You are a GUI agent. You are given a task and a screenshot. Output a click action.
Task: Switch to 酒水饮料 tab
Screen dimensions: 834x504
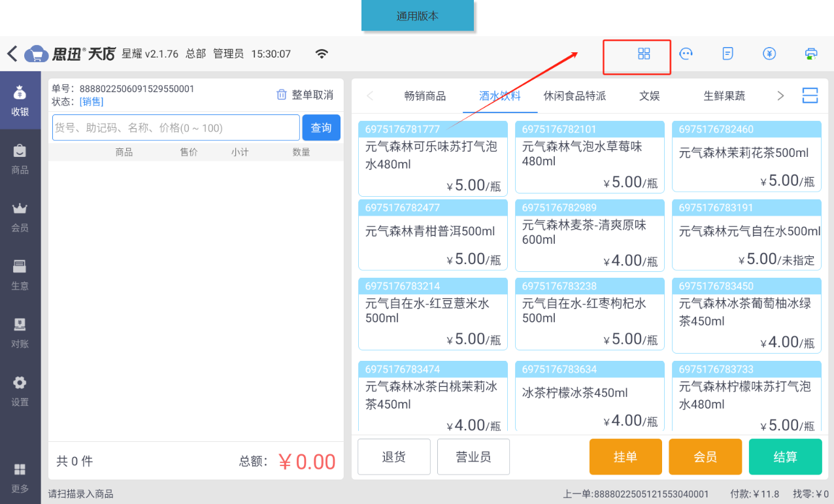click(499, 96)
